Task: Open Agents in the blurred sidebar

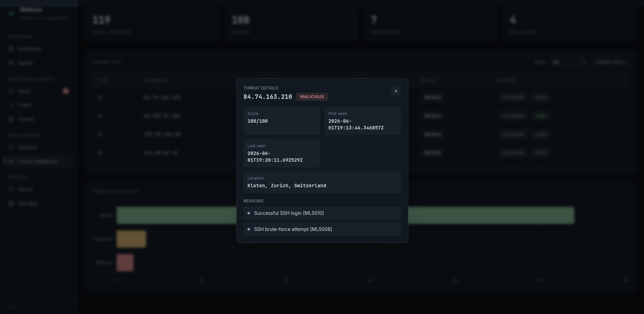Action: click(26, 63)
